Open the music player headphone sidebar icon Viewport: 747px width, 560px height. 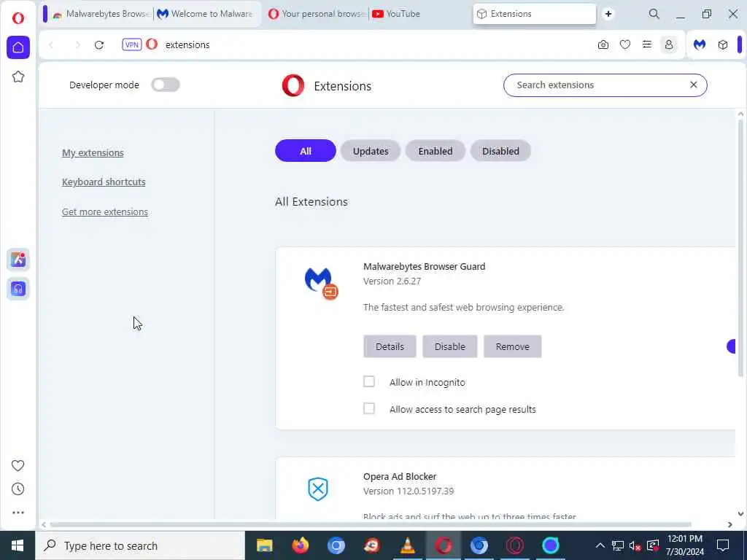pyautogui.click(x=18, y=289)
